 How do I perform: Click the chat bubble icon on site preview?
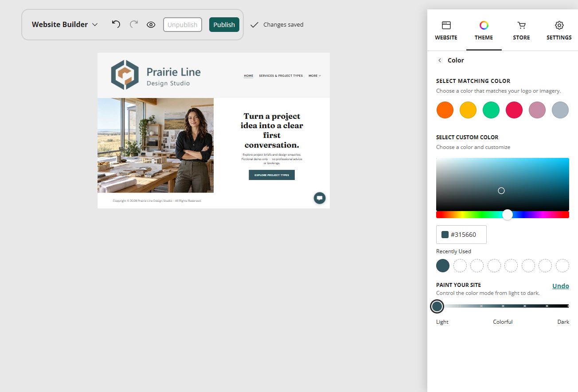click(320, 198)
